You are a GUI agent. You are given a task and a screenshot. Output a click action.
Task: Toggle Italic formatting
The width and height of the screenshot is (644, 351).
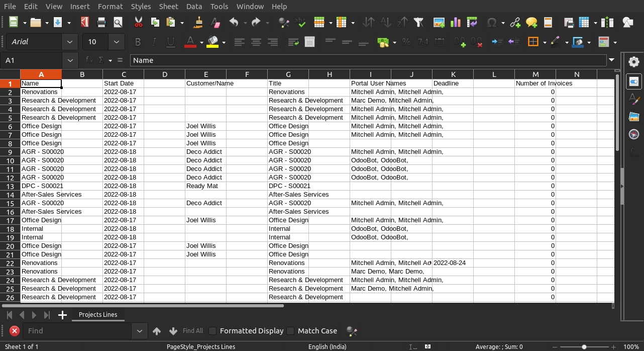tap(154, 42)
